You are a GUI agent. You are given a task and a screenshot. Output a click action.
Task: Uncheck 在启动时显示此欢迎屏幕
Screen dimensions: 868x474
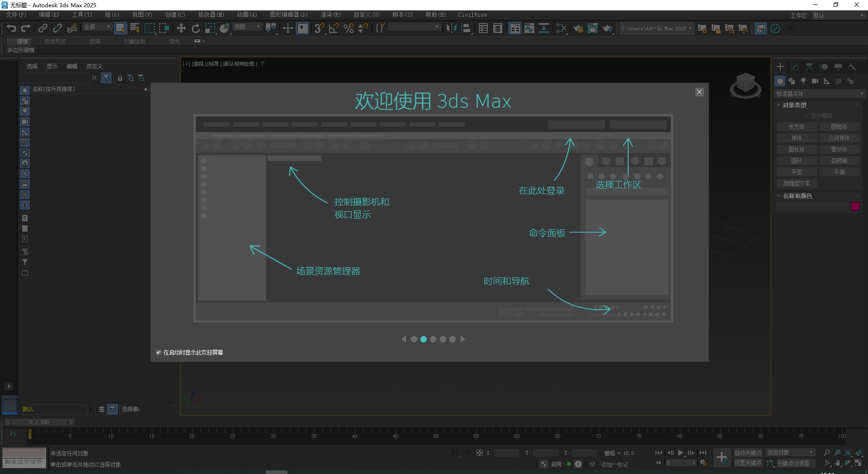coord(159,352)
